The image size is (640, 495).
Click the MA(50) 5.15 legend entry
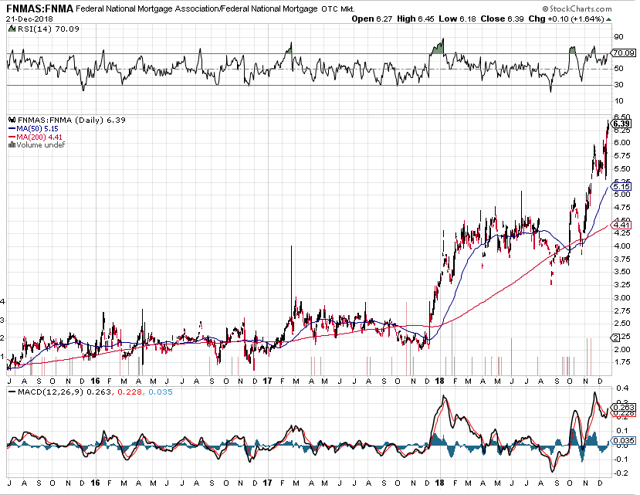(x=38, y=129)
